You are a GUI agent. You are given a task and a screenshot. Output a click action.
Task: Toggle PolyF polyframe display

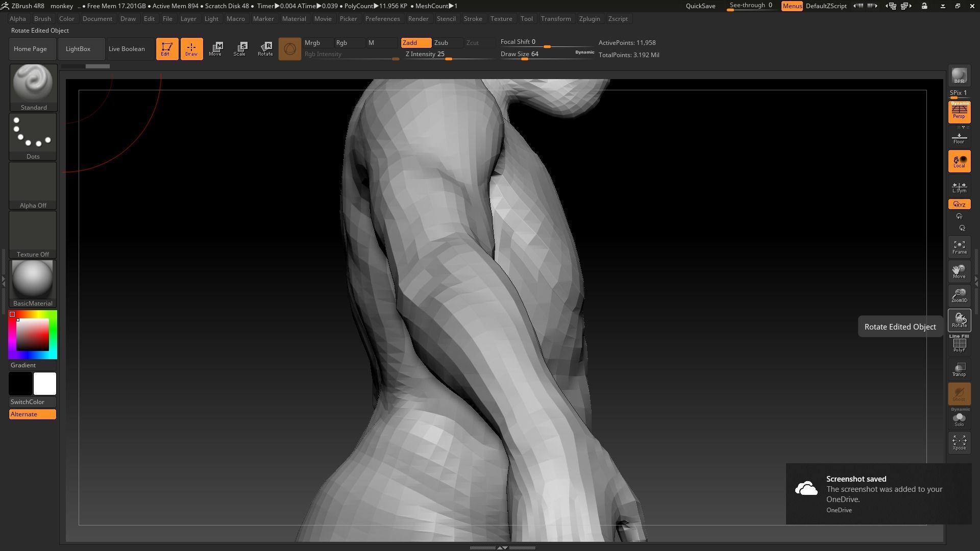coord(959,344)
